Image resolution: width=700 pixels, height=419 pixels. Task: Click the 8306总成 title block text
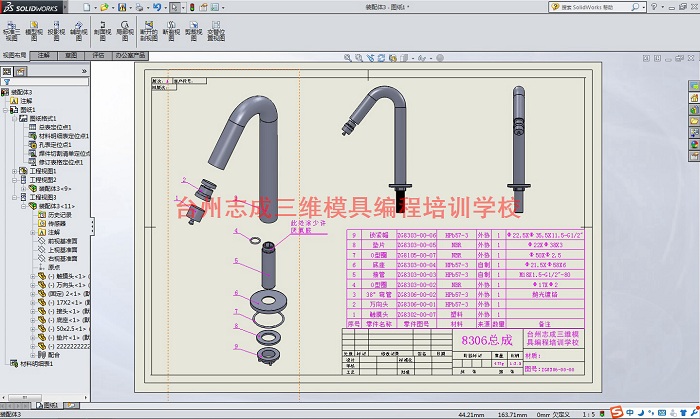point(487,340)
